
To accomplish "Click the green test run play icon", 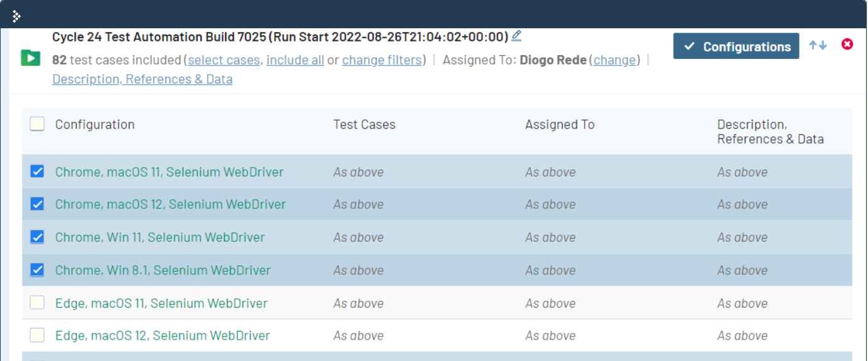I will point(30,58).
